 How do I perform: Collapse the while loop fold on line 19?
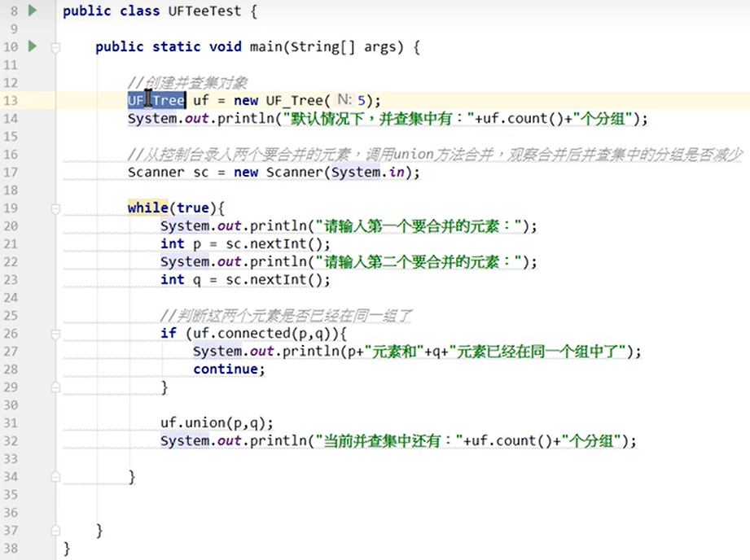(x=55, y=208)
